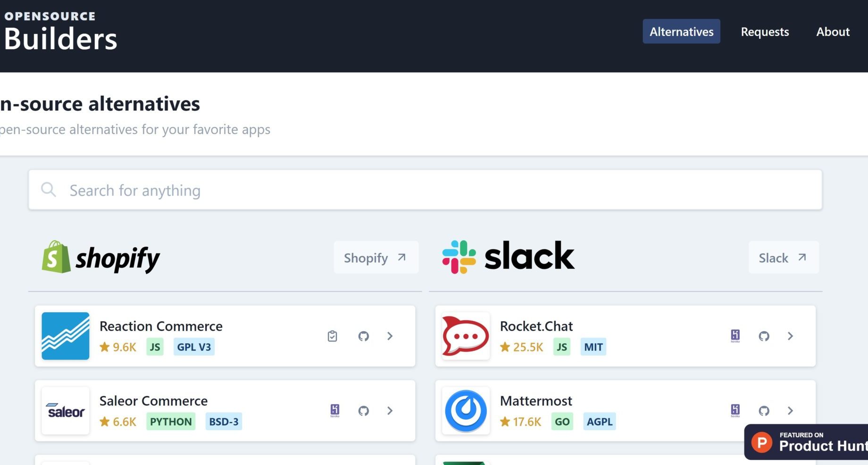Image resolution: width=868 pixels, height=465 pixels.
Task: Click the star icon beside 25.5K
Action: (505, 347)
